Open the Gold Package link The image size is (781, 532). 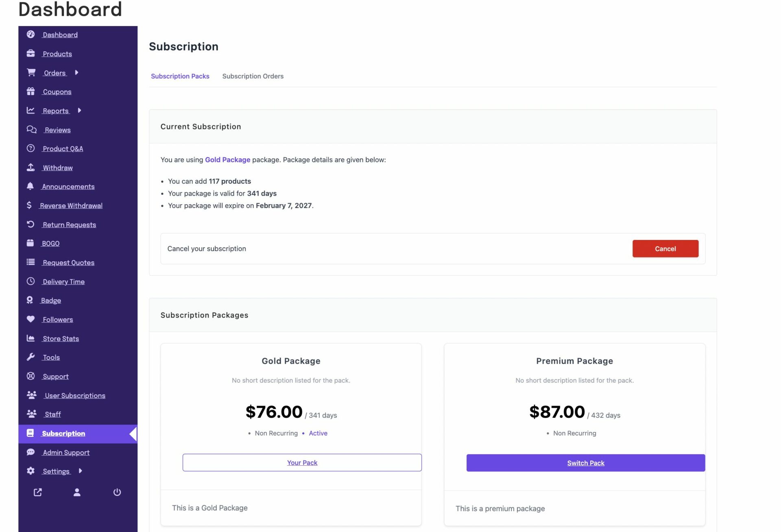click(x=227, y=160)
